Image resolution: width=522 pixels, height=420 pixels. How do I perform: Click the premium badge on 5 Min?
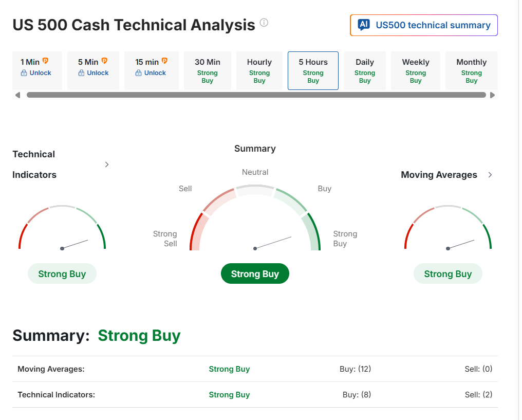click(104, 61)
